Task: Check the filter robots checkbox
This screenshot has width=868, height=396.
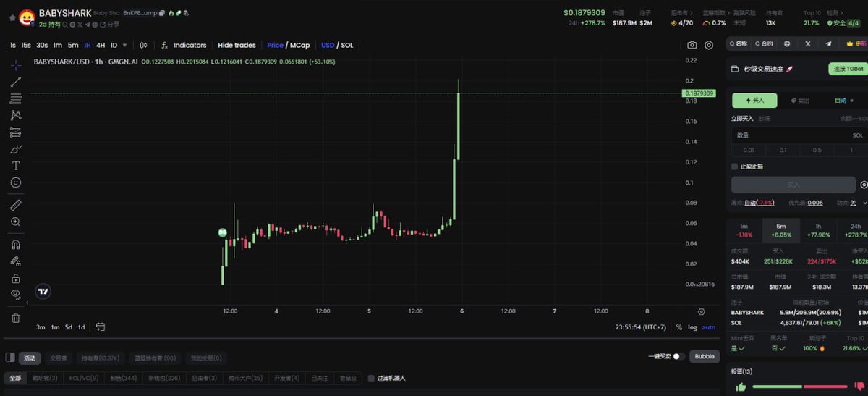Action: tap(371, 378)
